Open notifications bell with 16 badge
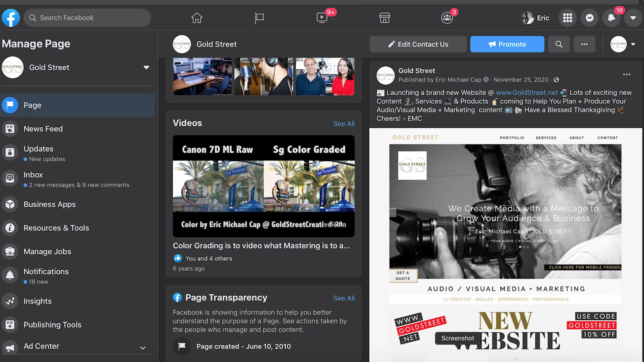Screen dimensions: 644x362 pyautogui.click(x=611, y=18)
